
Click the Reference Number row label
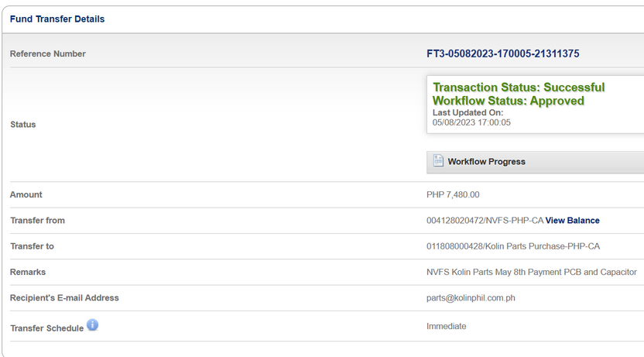tap(48, 54)
